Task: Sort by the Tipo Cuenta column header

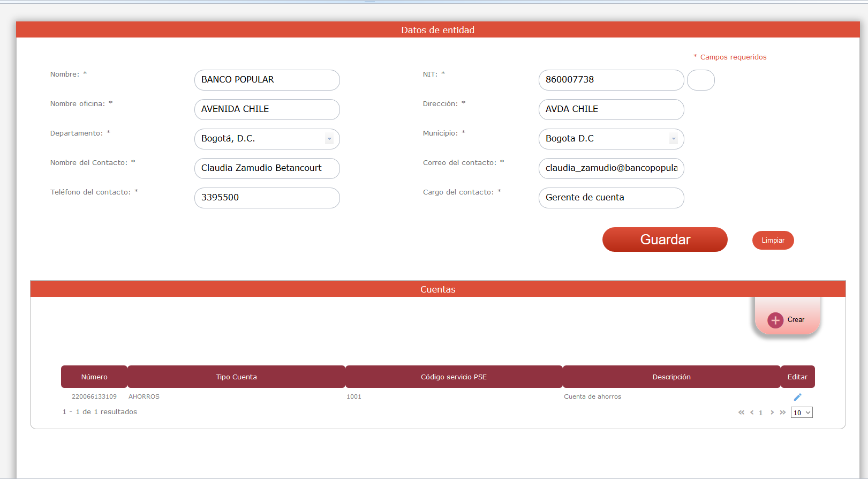Action: (236, 377)
